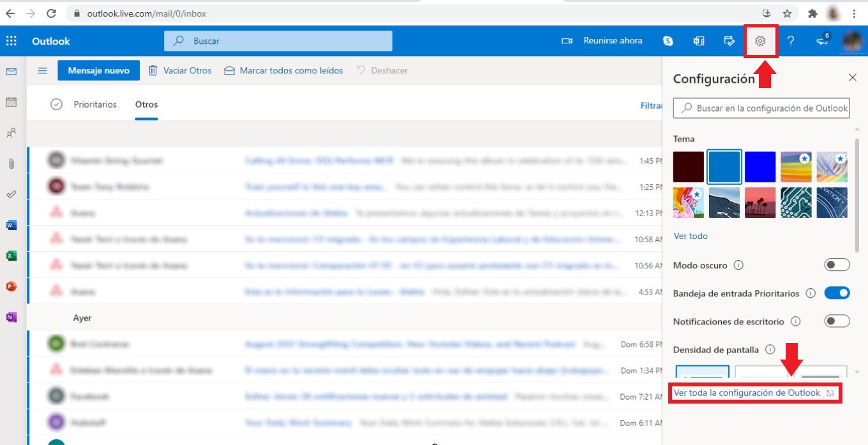The height and width of the screenshot is (445, 868).
Task: Click Vaciar Otros in the toolbar
Action: point(180,71)
